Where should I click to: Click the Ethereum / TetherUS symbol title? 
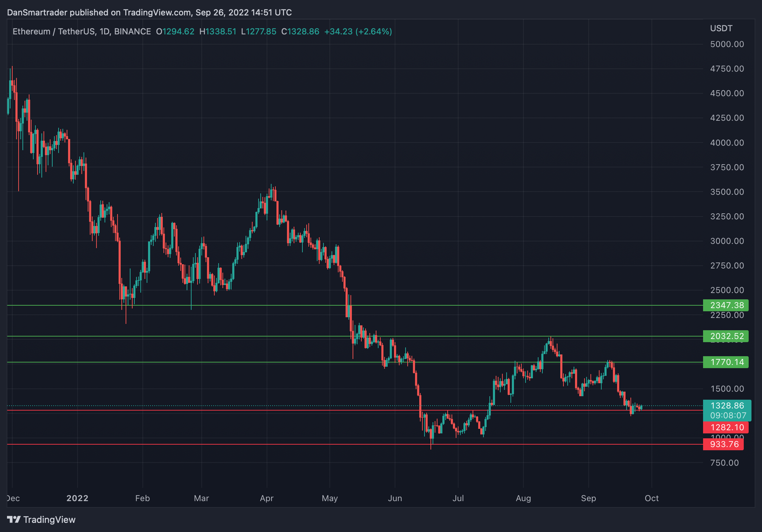coord(54,32)
